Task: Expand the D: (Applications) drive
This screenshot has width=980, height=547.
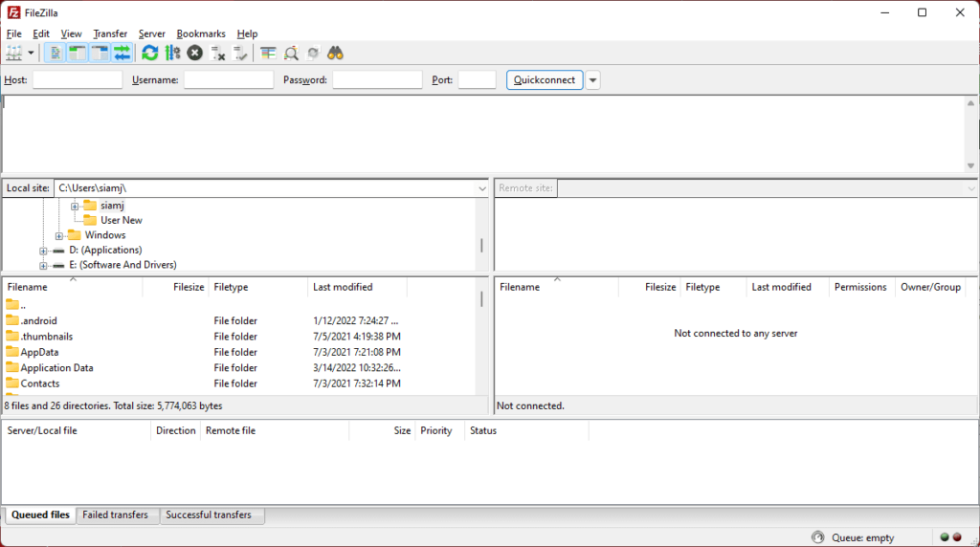Action: pyautogui.click(x=43, y=251)
